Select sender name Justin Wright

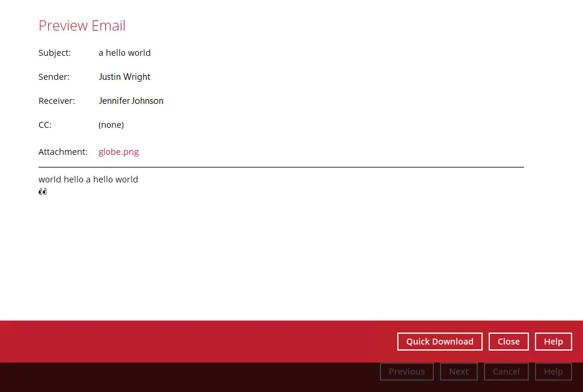tap(124, 76)
